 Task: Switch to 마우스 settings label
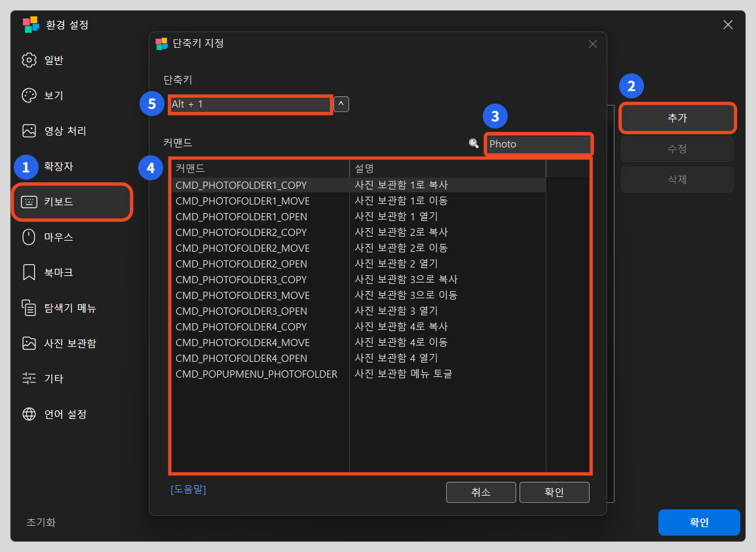point(59,237)
